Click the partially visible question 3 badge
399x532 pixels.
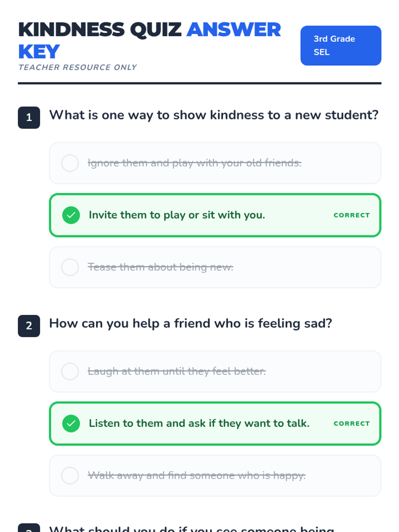tap(29, 528)
